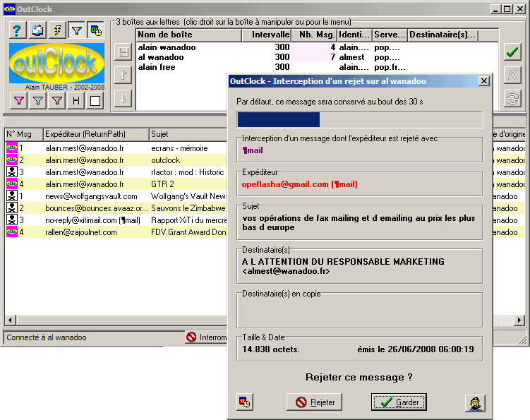Screen dimensions: 530x420
Task: Sort by Nb. Msg. column header
Action: coord(313,35)
